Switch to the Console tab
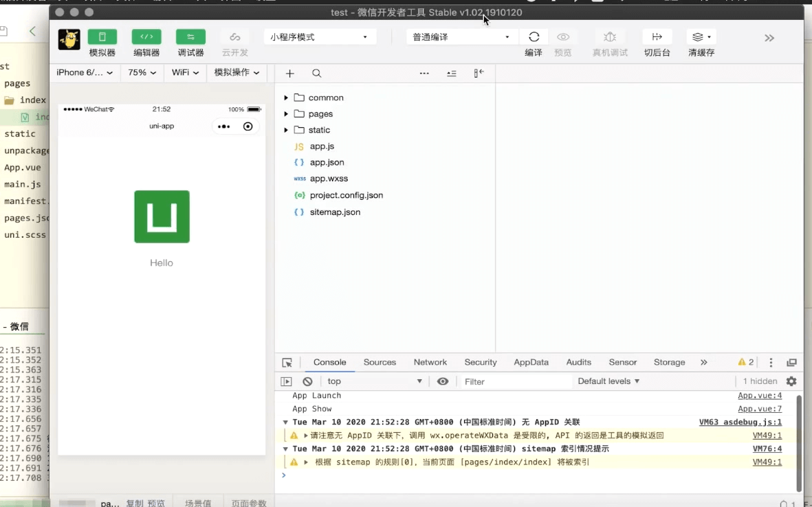This screenshot has height=507, width=812. click(329, 362)
